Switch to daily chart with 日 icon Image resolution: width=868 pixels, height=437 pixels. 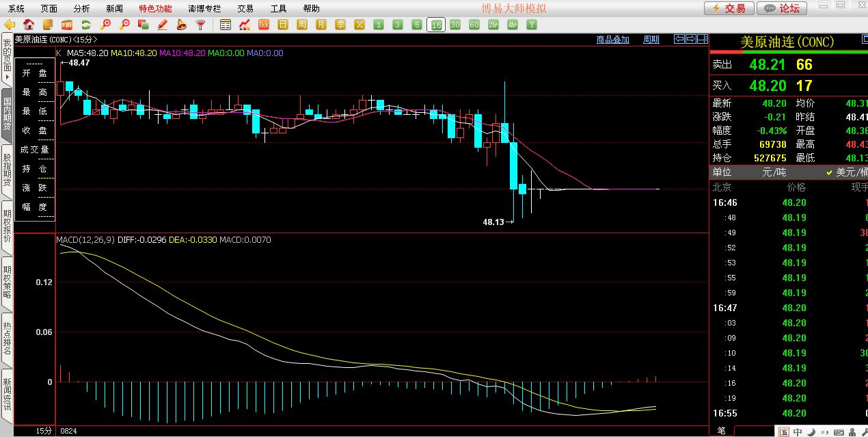283,25
